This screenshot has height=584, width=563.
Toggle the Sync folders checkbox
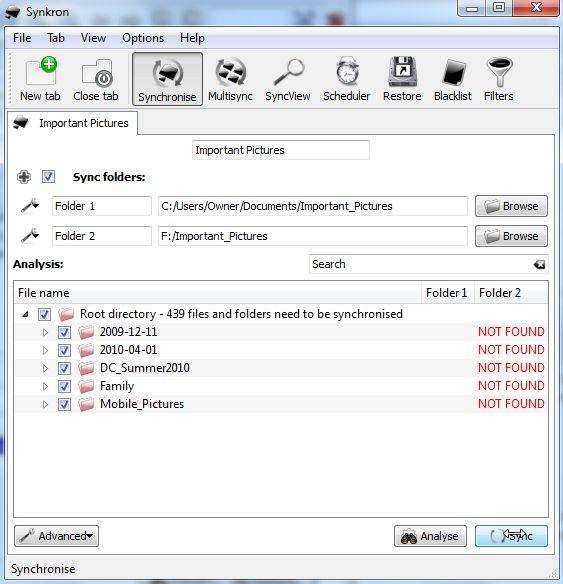(x=48, y=177)
